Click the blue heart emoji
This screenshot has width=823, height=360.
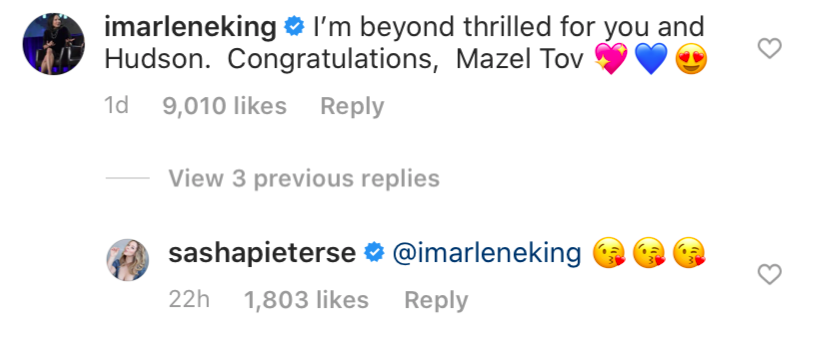(651, 59)
